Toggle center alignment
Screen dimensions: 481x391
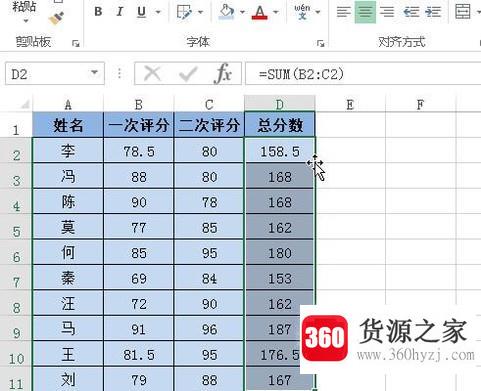(x=365, y=12)
